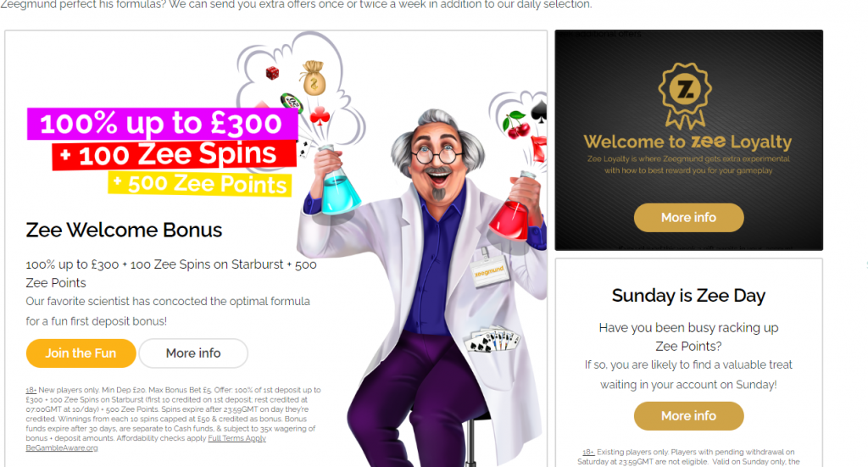868x467 pixels.
Task: Click the Welcome to zee Loyalty title
Action: tap(687, 142)
